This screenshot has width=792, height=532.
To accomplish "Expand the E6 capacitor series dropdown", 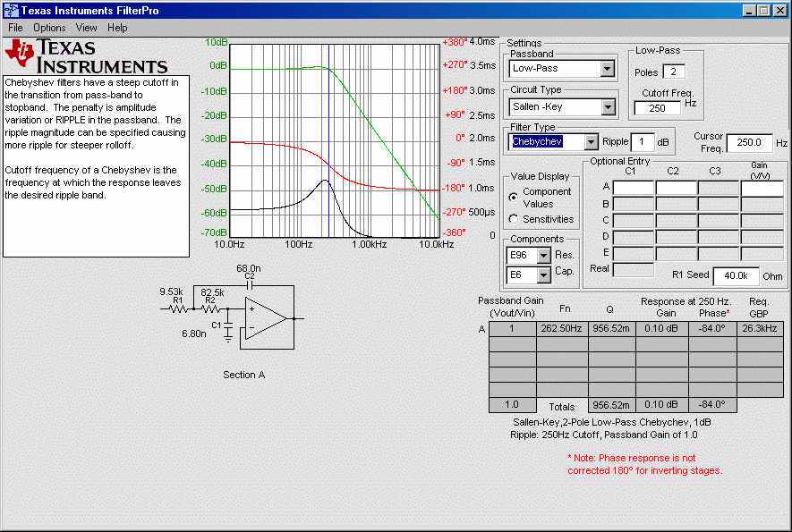I will pos(543,275).
